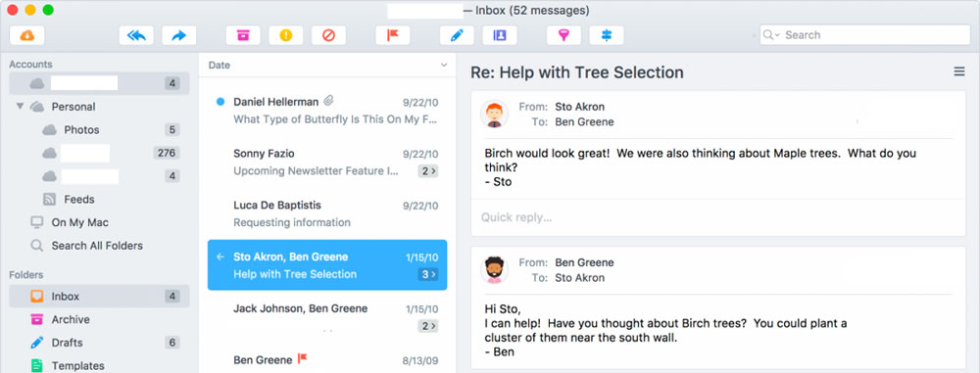980x373 pixels.
Task: Click the pink filter funnel button
Action: 563,35
